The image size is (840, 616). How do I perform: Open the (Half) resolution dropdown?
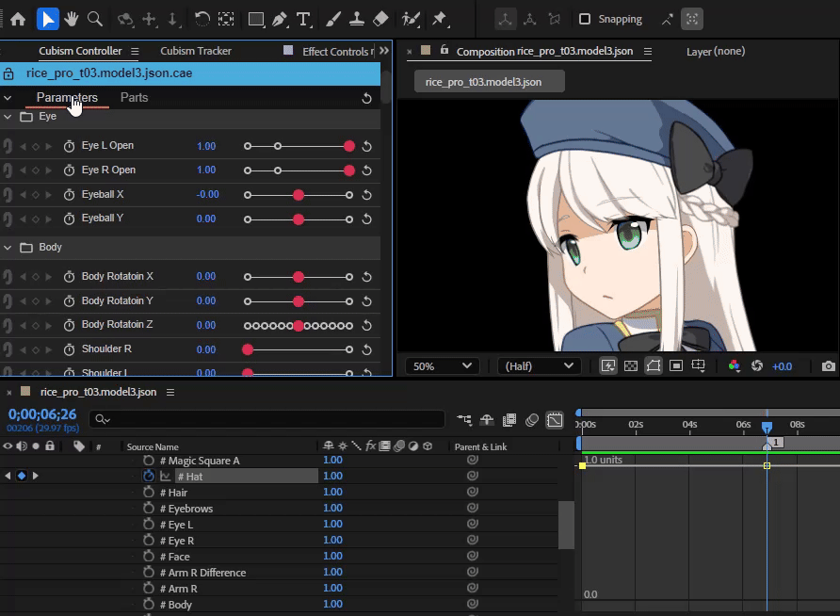click(539, 366)
